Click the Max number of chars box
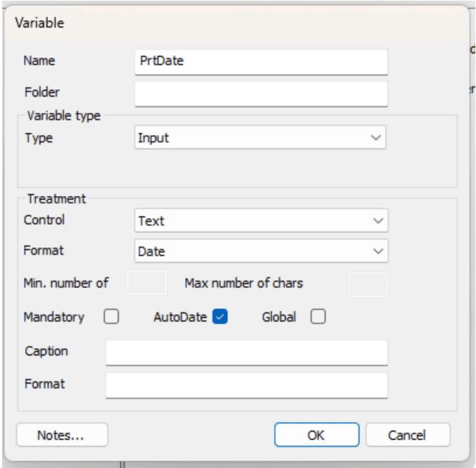 tap(368, 283)
